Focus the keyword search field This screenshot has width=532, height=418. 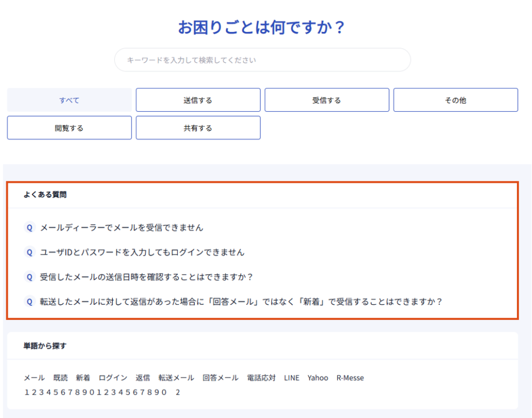262,60
